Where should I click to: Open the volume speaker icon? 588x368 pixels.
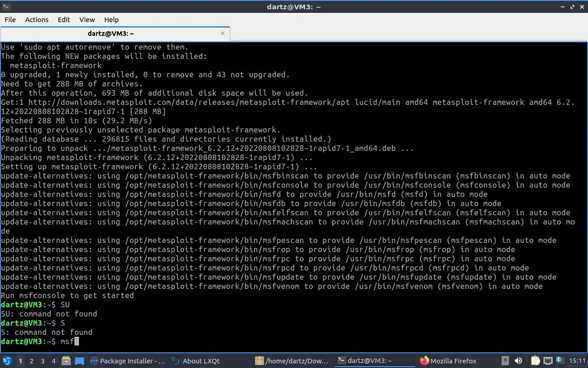coord(518,361)
